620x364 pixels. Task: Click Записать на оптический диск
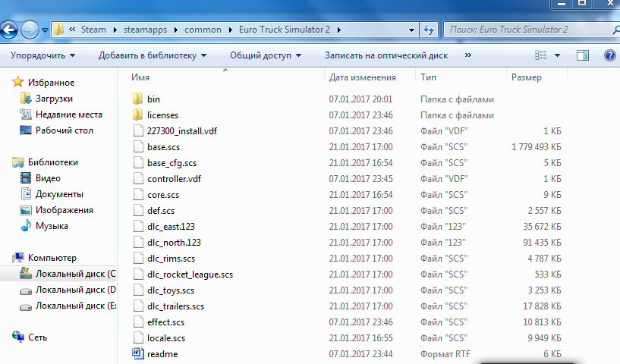point(386,55)
